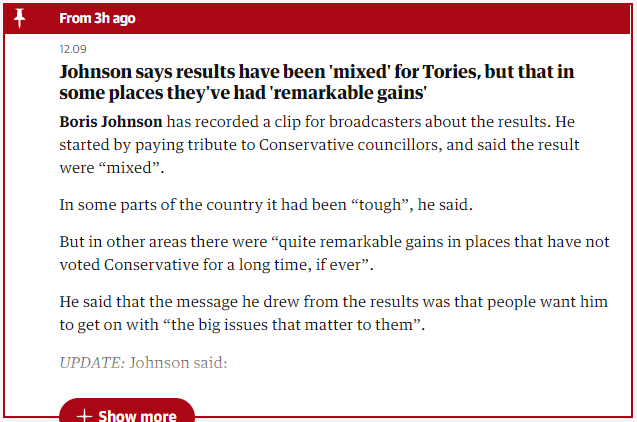Click the 'Johnson said:' faded text
Screen dimensions: 637x422
(178, 362)
